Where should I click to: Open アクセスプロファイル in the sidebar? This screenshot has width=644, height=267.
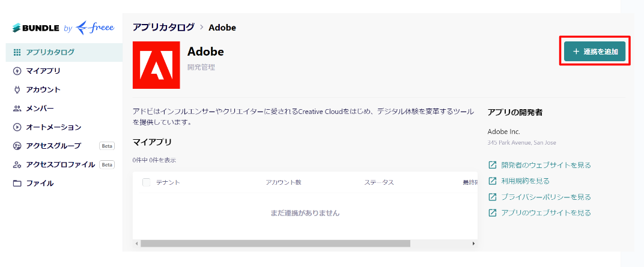[x=64, y=165]
